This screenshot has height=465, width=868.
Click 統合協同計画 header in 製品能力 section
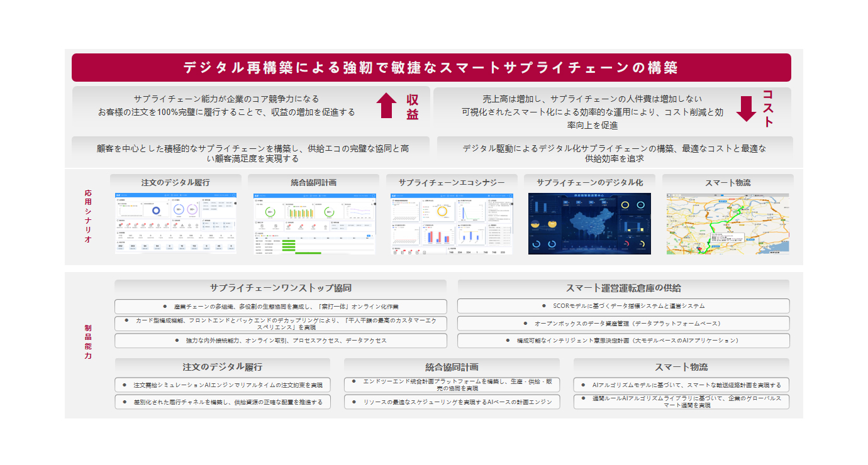[452, 366]
